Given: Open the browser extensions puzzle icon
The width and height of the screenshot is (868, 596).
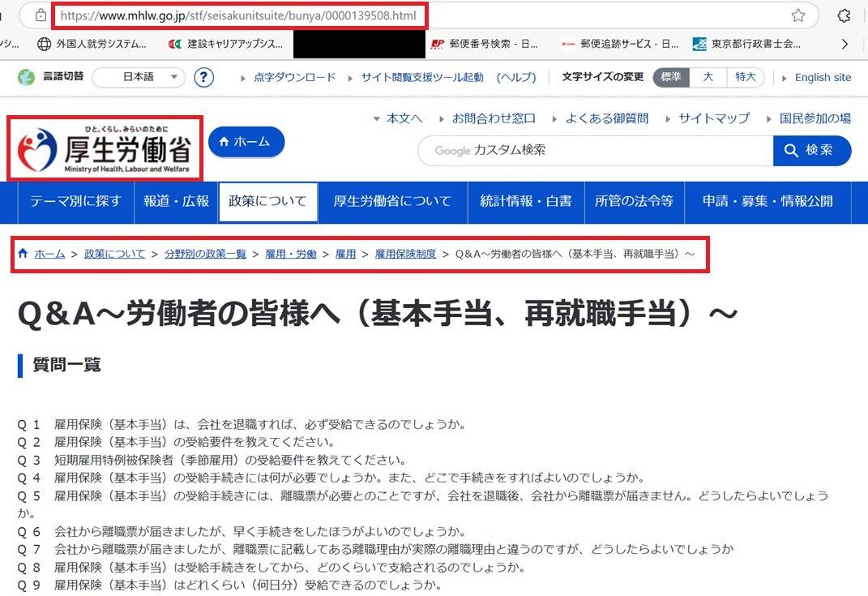Looking at the screenshot, I should pos(844,15).
